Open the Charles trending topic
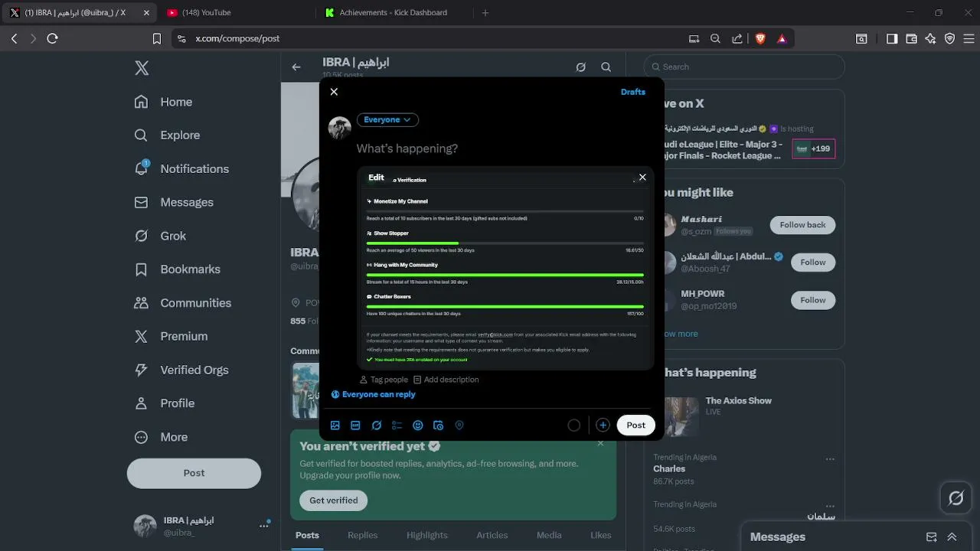The width and height of the screenshot is (980, 551). coord(669,469)
